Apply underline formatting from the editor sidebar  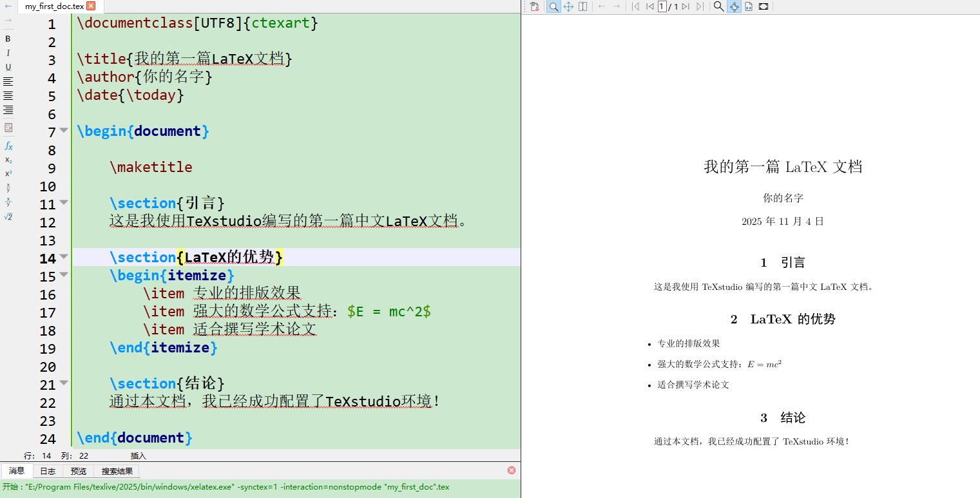8,67
